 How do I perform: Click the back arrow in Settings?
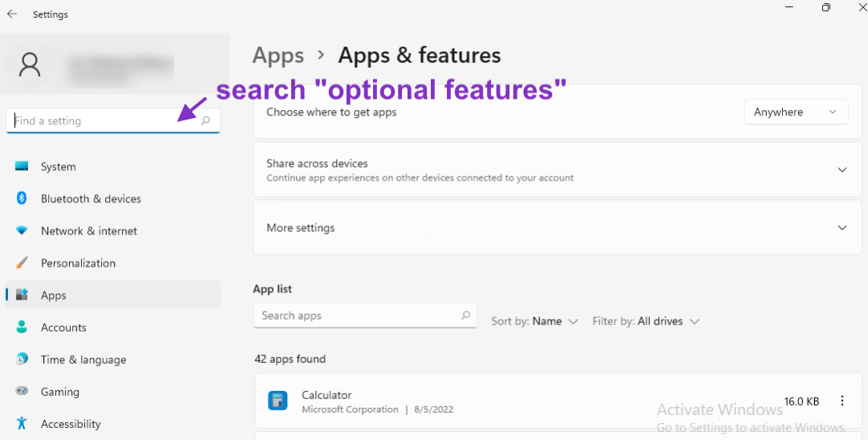pos(11,14)
